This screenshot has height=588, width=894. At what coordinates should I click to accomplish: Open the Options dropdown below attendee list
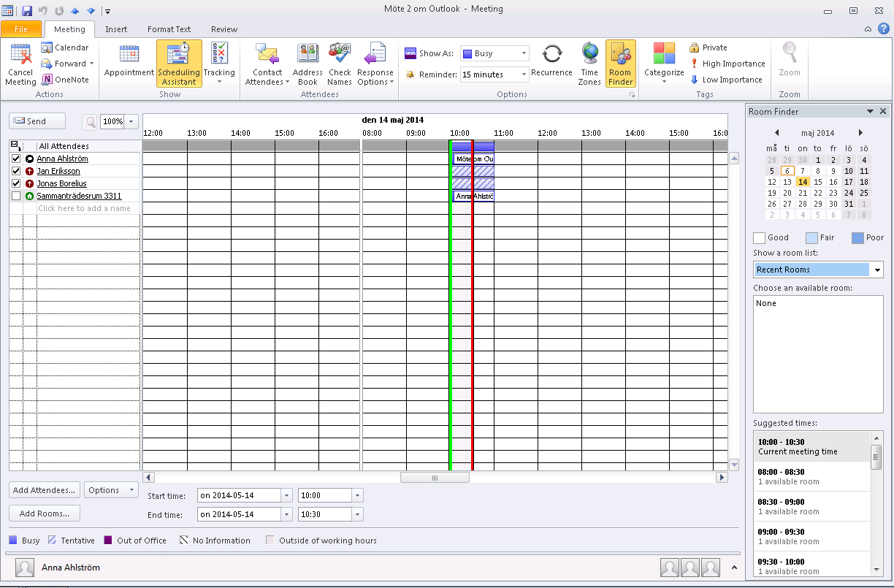click(x=111, y=490)
